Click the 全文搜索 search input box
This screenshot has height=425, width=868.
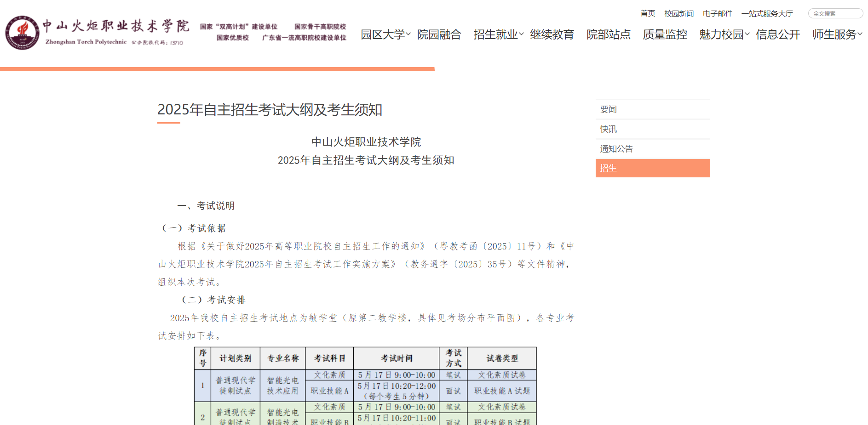click(835, 13)
